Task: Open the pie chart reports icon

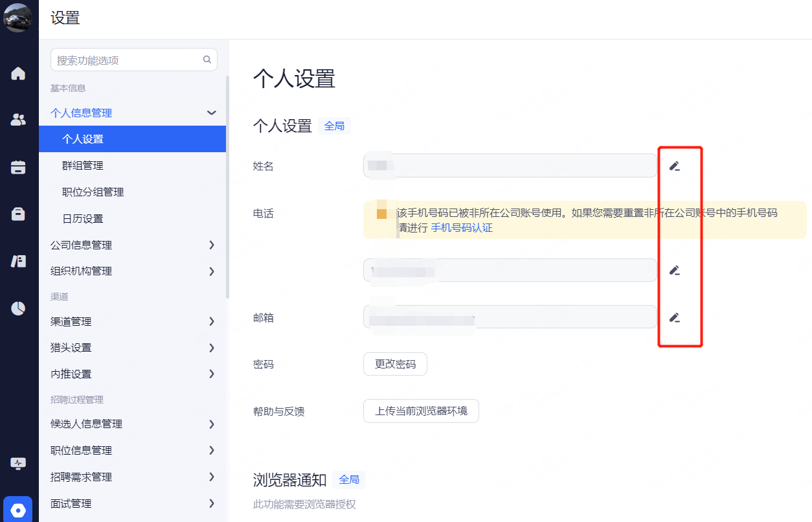Action: 18,308
